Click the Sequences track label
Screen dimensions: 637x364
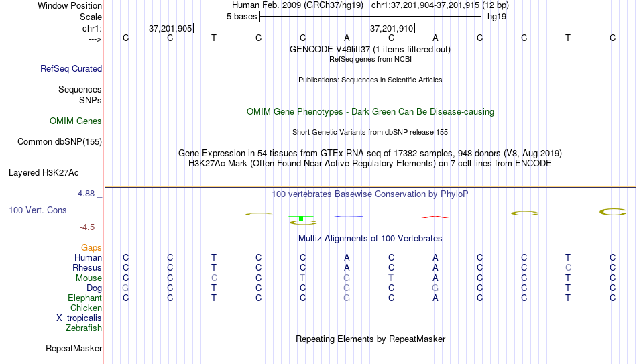coord(80,89)
